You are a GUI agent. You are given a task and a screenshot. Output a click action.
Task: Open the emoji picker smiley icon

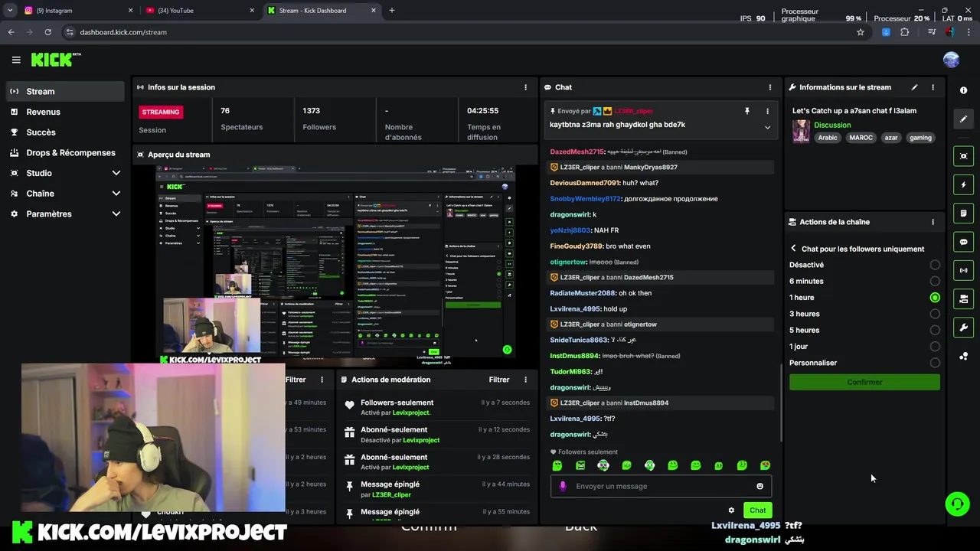click(759, 486)
